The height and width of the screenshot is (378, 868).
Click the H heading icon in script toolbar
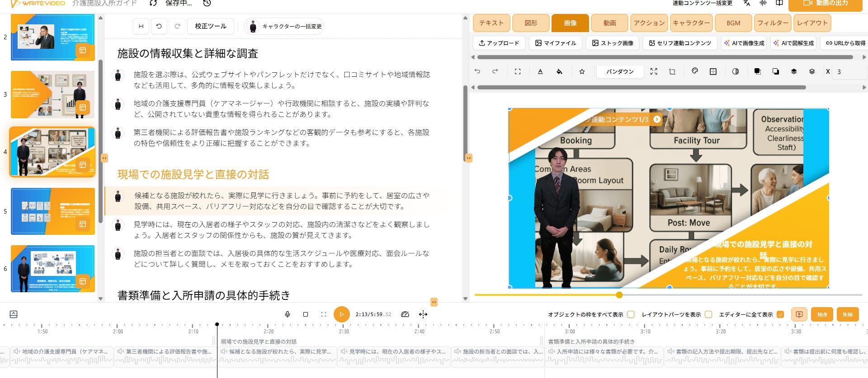(x=141, y=26)
